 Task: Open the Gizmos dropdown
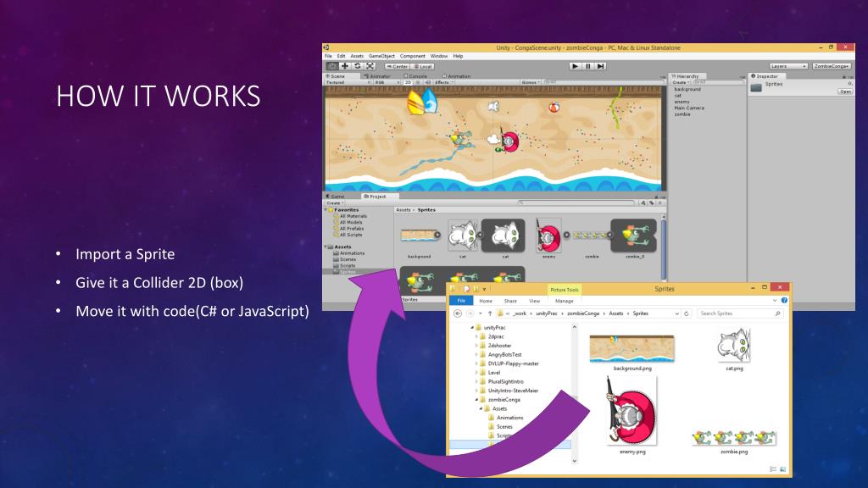(531, 82)
